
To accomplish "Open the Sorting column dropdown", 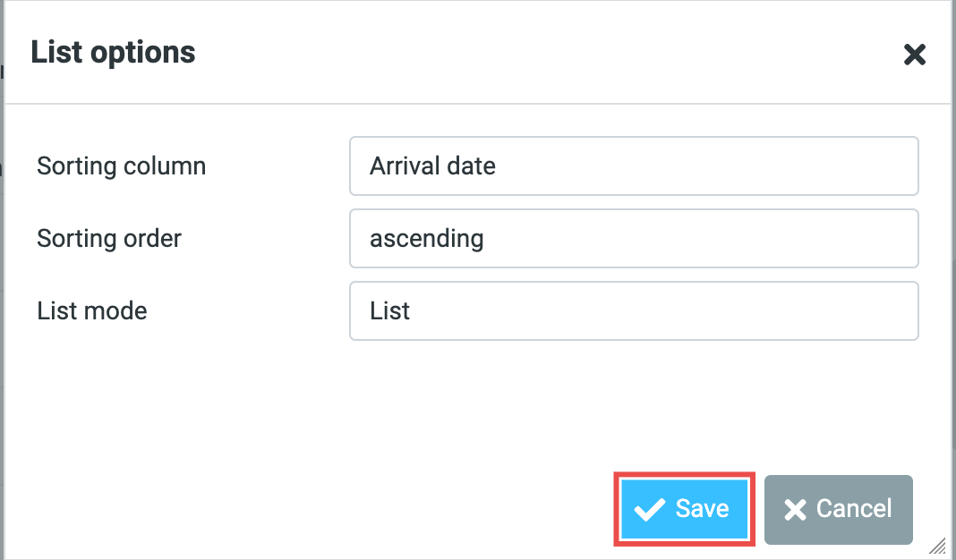I will pos(634,165).
